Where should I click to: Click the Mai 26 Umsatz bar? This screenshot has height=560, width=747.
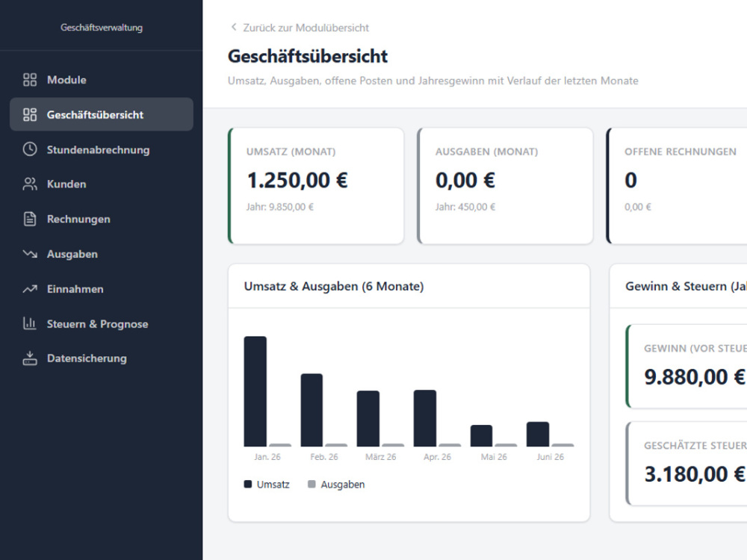(x=481, y=436)
